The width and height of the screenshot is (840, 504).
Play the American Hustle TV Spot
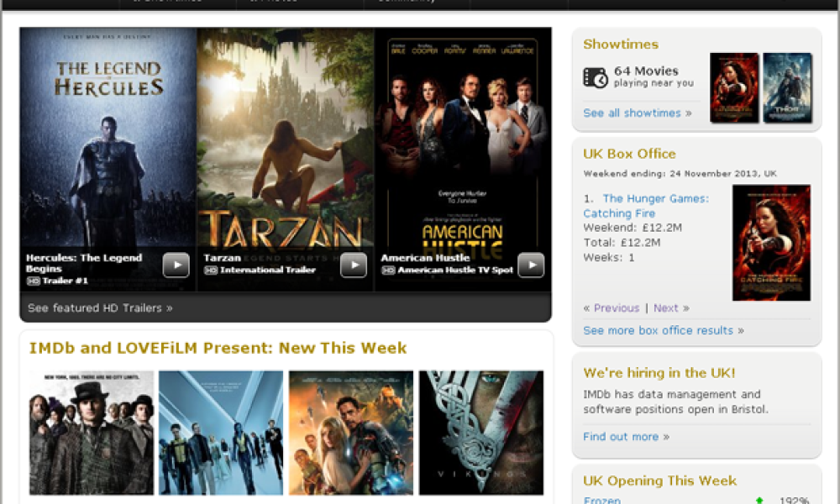(531, 265)
